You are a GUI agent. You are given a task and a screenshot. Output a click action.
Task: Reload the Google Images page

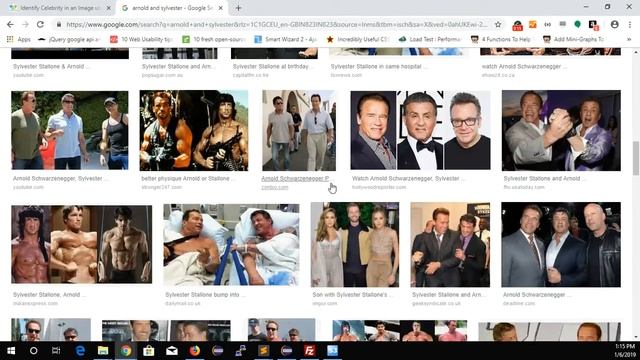pos(40,24)
